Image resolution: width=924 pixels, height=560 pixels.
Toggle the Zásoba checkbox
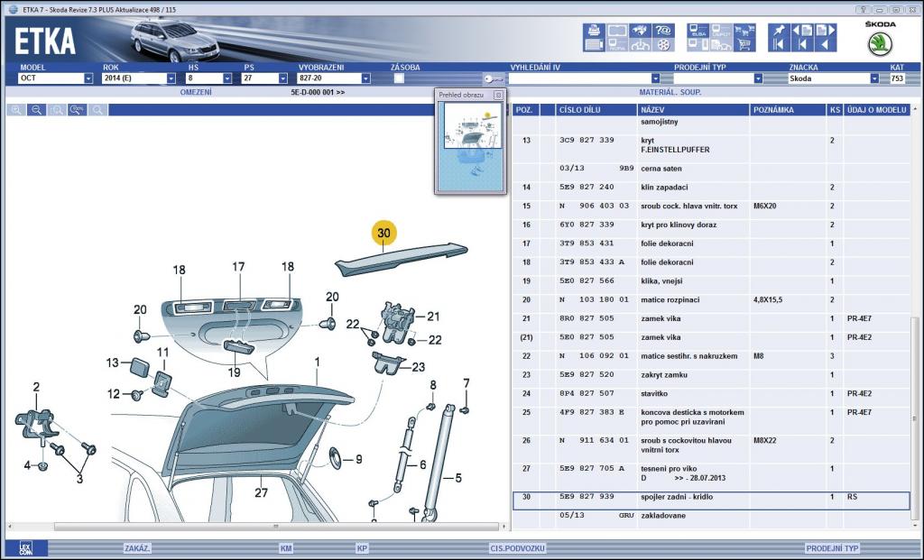coord(399,78)
